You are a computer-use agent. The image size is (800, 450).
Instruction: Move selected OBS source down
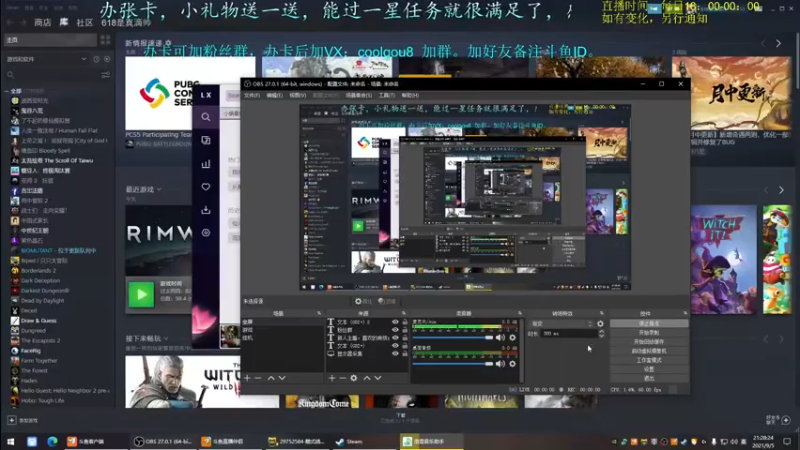378,378
